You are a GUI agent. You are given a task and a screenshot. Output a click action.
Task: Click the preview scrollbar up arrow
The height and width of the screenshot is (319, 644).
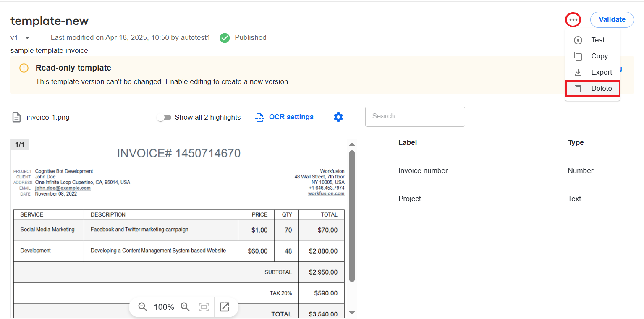click(352, 144)
